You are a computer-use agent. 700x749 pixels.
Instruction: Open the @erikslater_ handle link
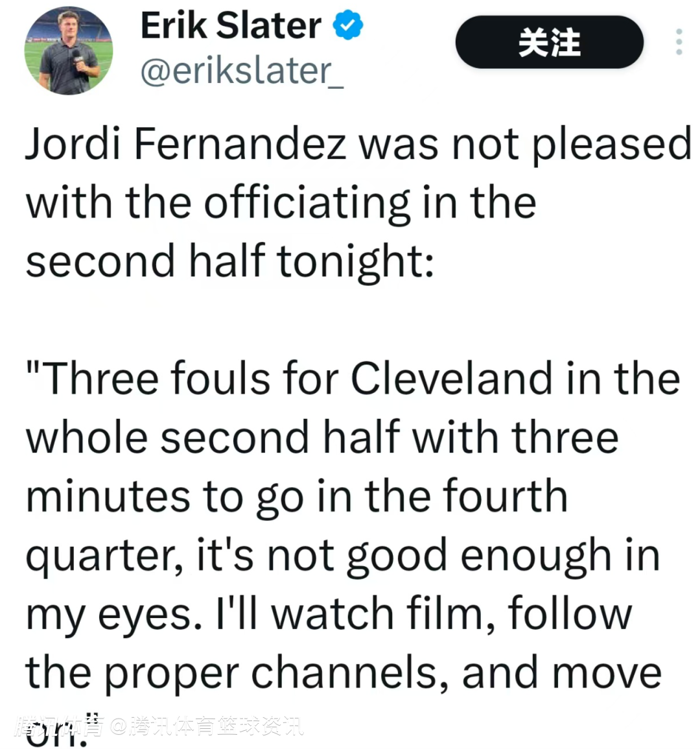[242, 71]
